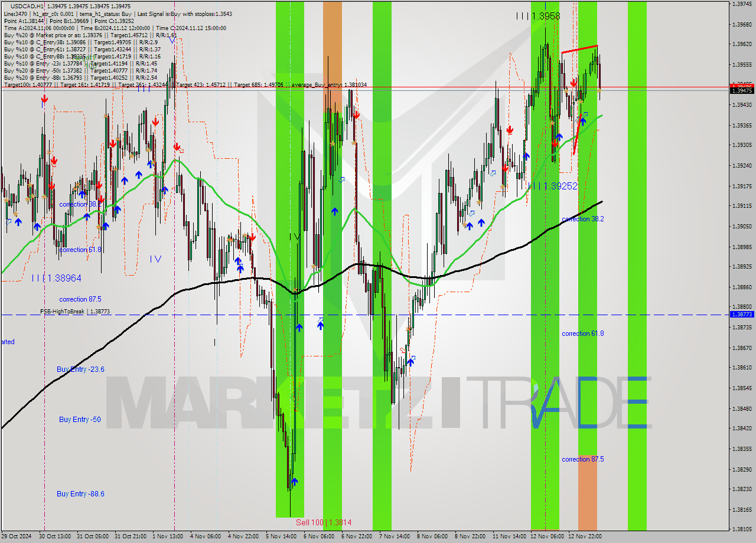
Task: Click the '4 Nov 06:00' time axis label
Action: click(x=206, y=536)
